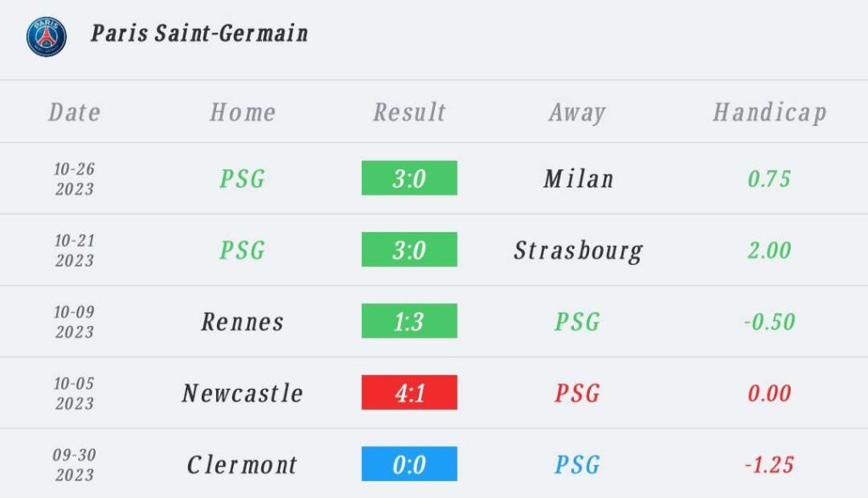
Task: Open the Milan away team link
Action: (x=578, y=179)
